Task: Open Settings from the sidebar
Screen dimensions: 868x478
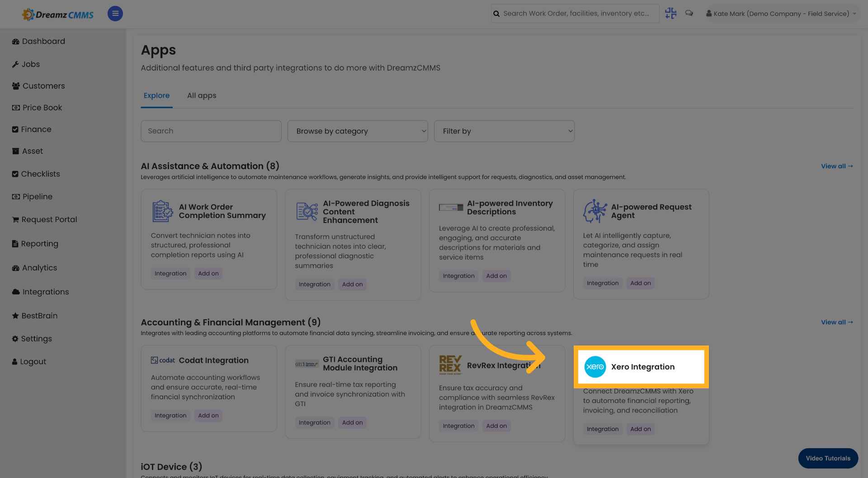Action: click(x=36, y=338)
